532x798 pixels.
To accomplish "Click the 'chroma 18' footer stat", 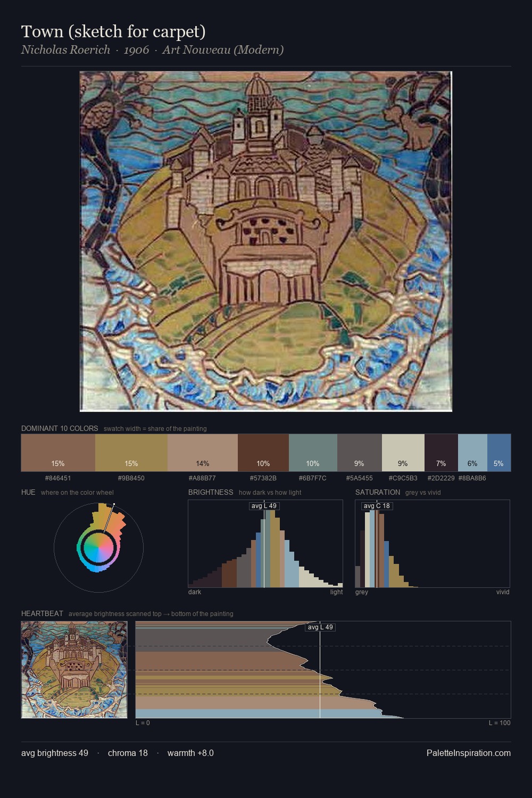I will (x=128, y=753).
